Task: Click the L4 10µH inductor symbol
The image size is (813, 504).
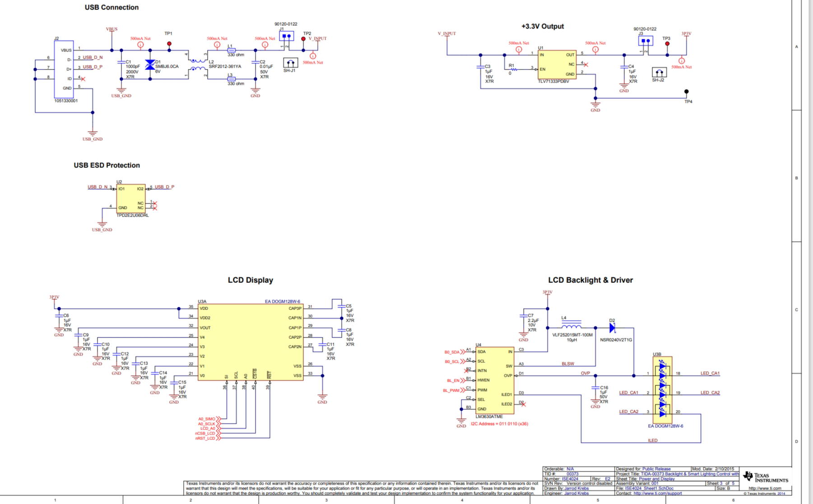Action: pos(571,327)
